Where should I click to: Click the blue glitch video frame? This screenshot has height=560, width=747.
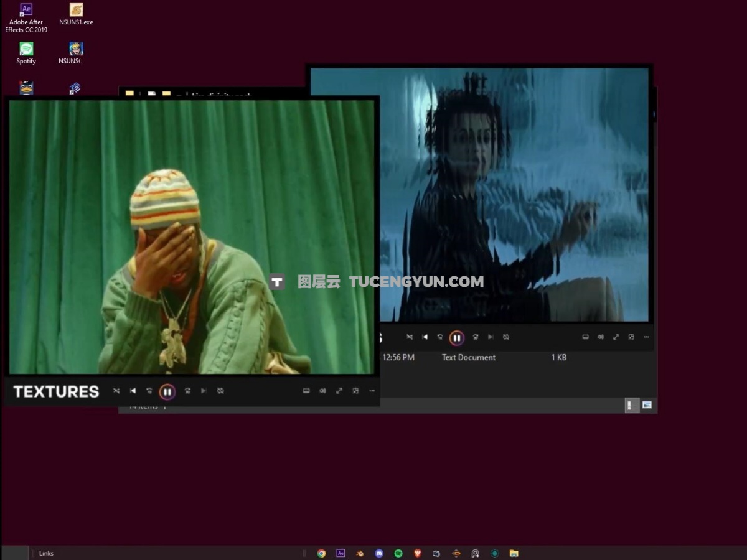coord(479,195)
